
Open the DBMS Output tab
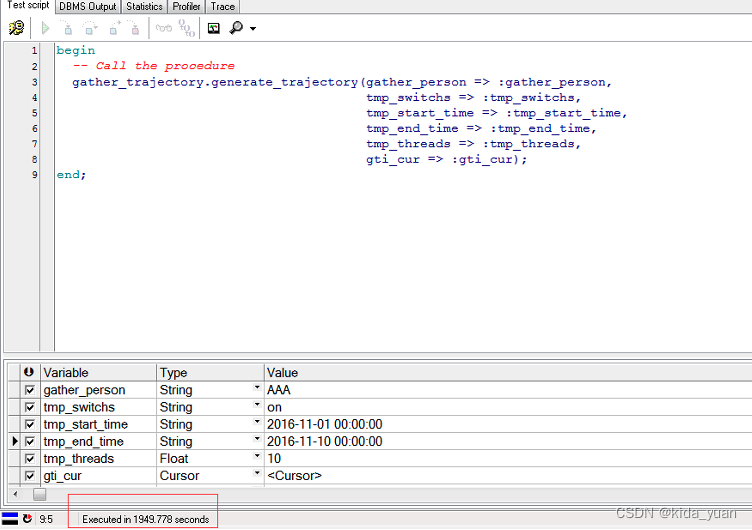[88, 7]
